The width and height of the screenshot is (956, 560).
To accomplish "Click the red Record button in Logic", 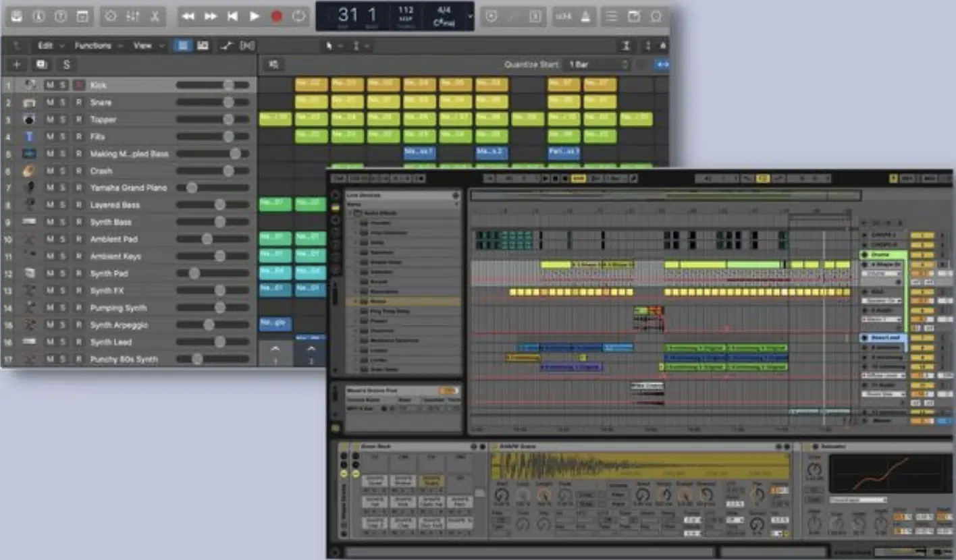I will [276, 16].
